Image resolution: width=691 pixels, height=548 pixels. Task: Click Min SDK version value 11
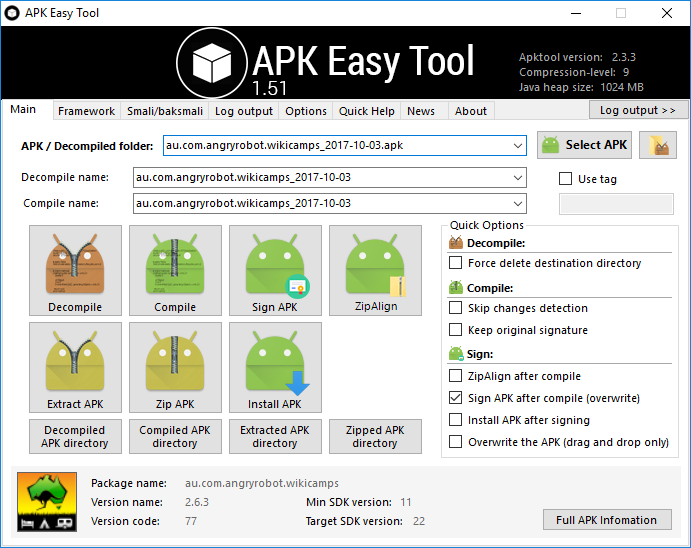[406, 502]
